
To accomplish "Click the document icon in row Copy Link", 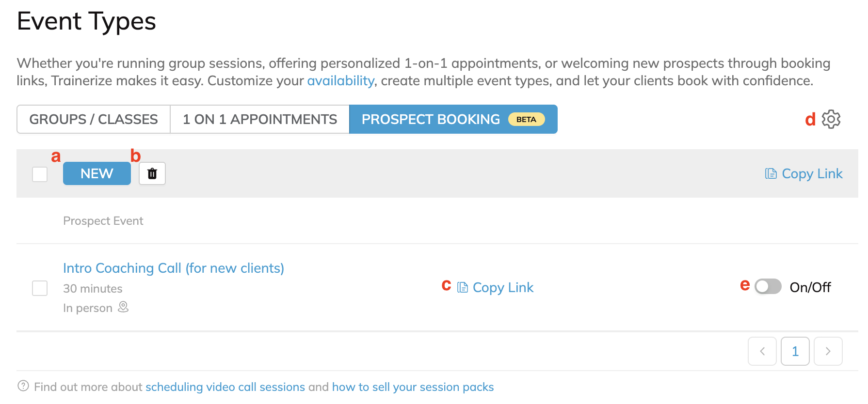I will [463, 287].
